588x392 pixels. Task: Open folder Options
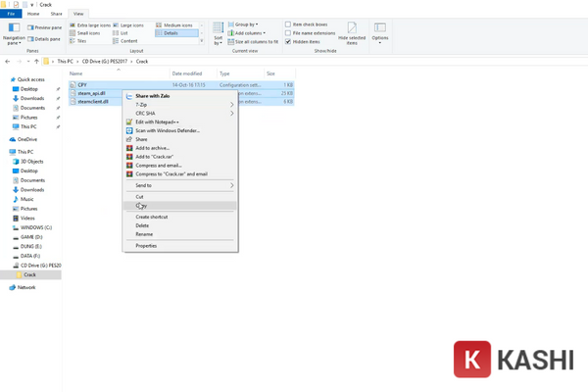(380, 33)
